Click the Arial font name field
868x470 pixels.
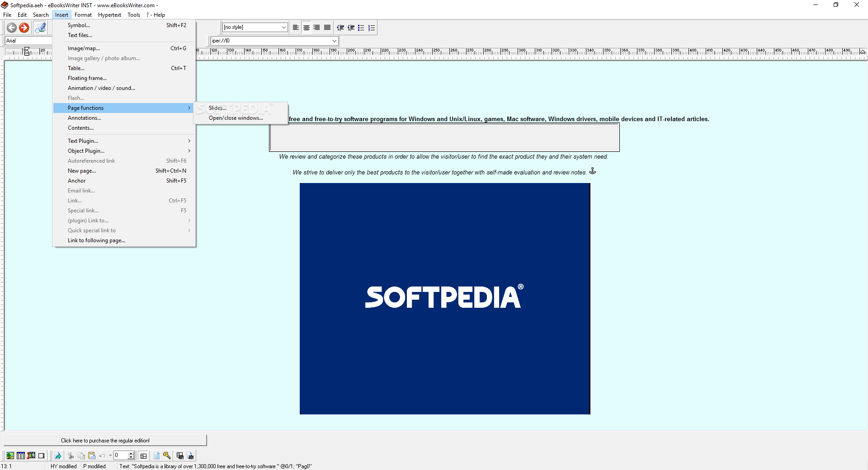click(28, 41)
